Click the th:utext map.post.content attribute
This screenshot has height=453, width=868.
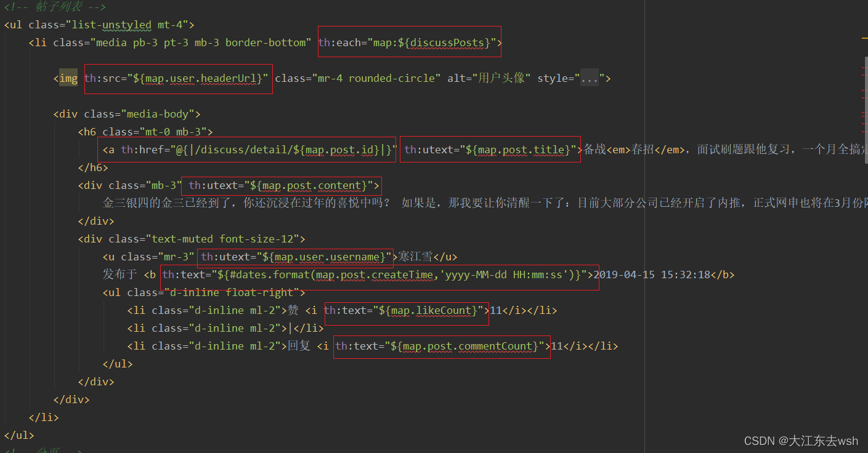[281, 186]
